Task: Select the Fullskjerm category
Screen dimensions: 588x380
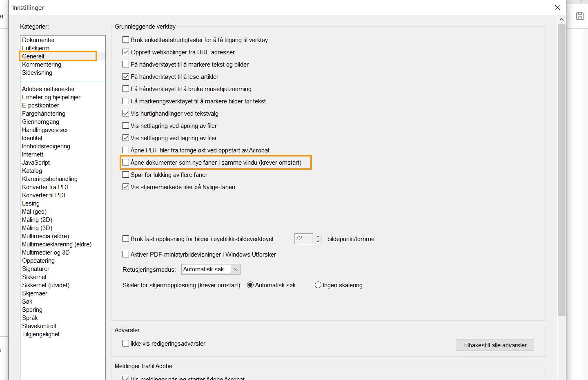Action: click(36, 48)
